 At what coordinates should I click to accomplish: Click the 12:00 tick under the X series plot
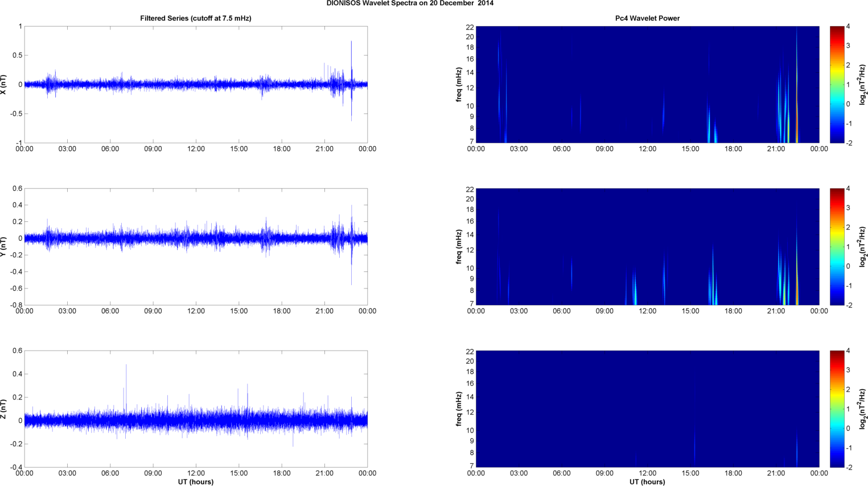(196, 149)
